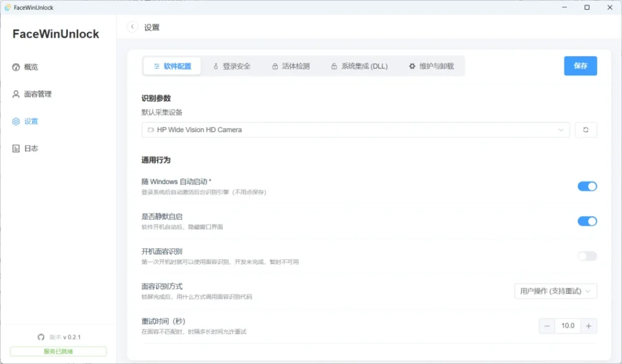This screenshot has height=364, width=622.
Task: Turn off 是否静默自启 silent startup
Action: point(587,221)
